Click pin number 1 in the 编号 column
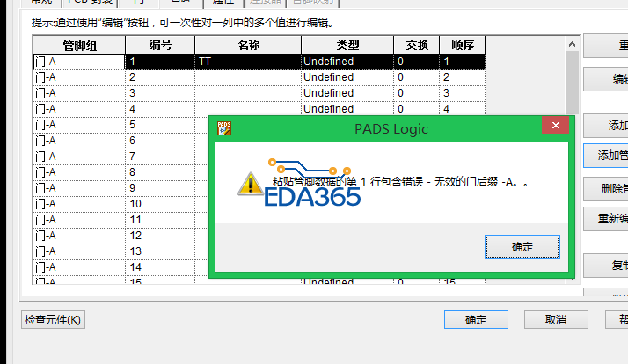This screenshot has width=628, height=364. (x=160, y=62)
